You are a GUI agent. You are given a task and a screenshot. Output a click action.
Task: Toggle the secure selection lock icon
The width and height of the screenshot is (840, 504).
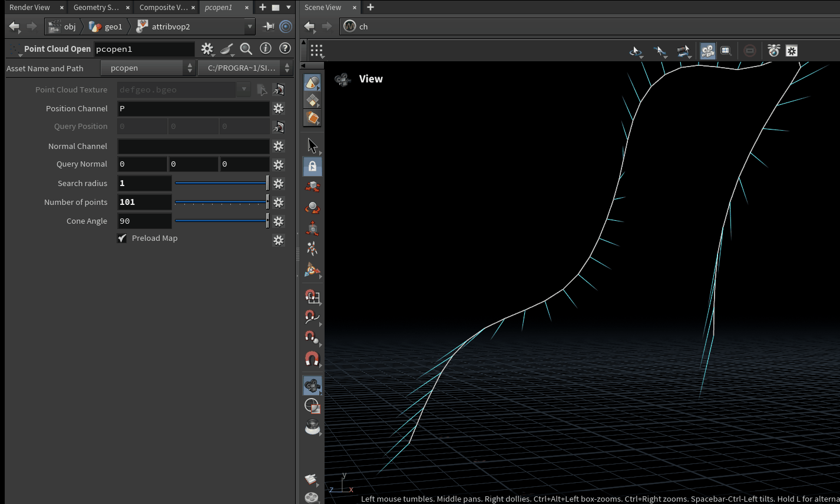(x=312, y=166)
